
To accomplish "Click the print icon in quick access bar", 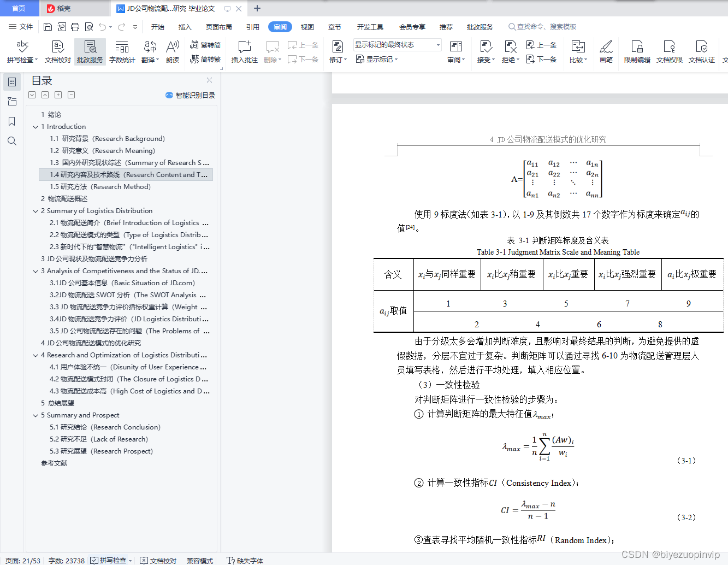I will click(x=75, y=27).
